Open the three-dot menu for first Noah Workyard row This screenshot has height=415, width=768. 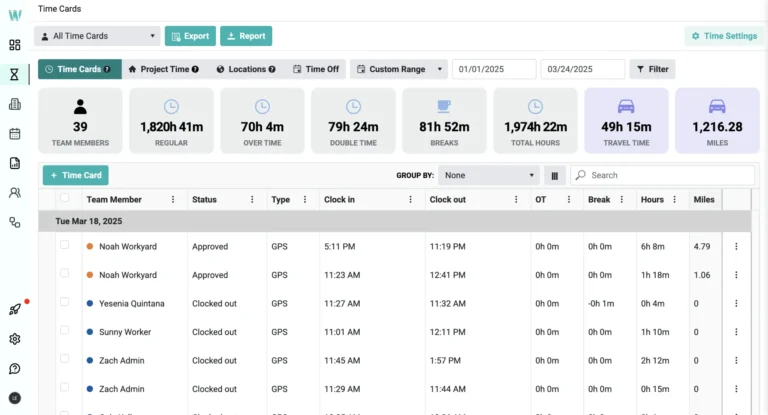(737, 247)
